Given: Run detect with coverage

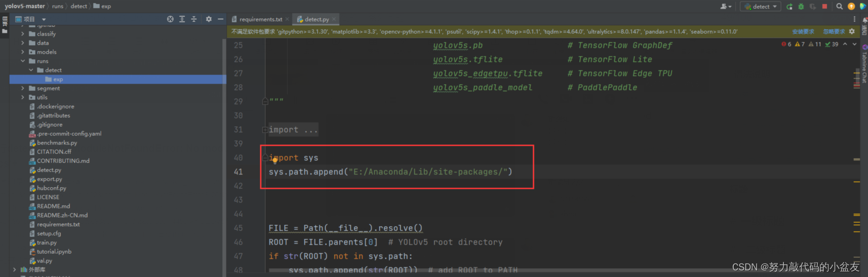Looking at the screenshot, I should pos(813,7).
